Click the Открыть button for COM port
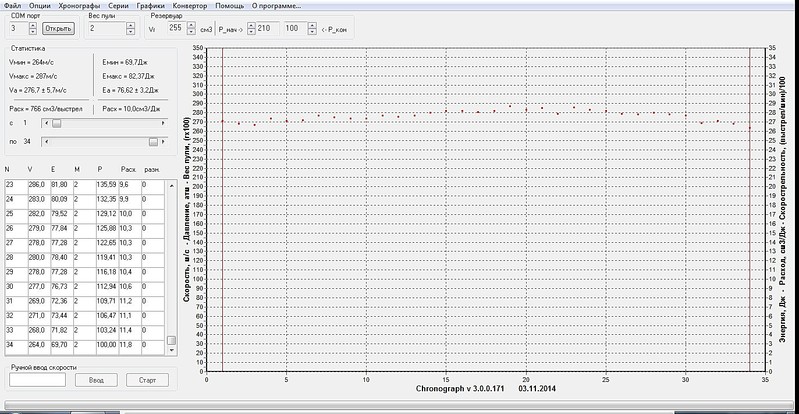The width and height of the screenshot is (799, 414). 58,29
